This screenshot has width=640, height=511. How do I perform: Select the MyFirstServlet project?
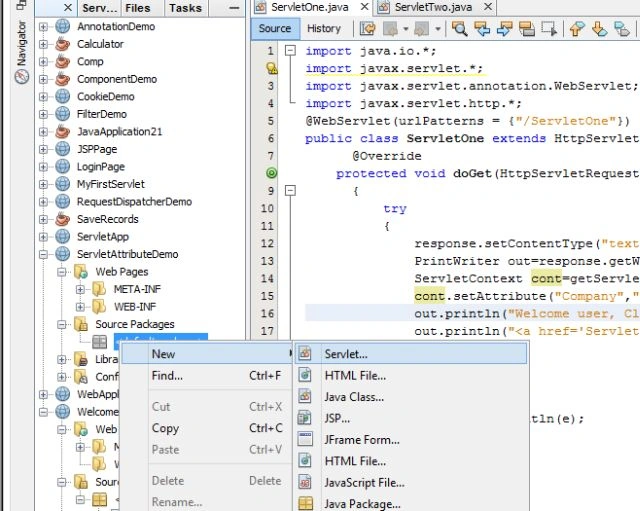click(x=111, y=184)
